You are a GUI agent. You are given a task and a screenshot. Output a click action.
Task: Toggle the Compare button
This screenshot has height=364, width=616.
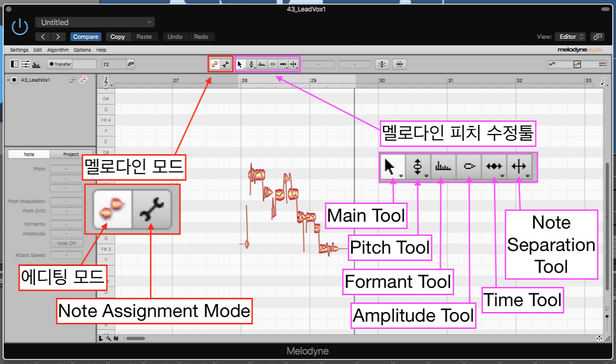(x=86, y=37)
